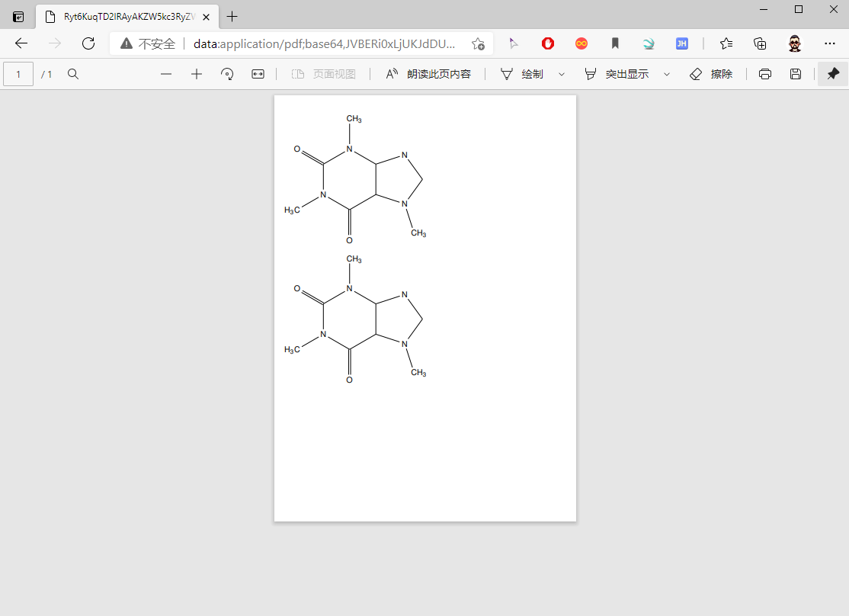849x616 pixels.
Task: Go back to the previous page
Action: pos(21,43)
